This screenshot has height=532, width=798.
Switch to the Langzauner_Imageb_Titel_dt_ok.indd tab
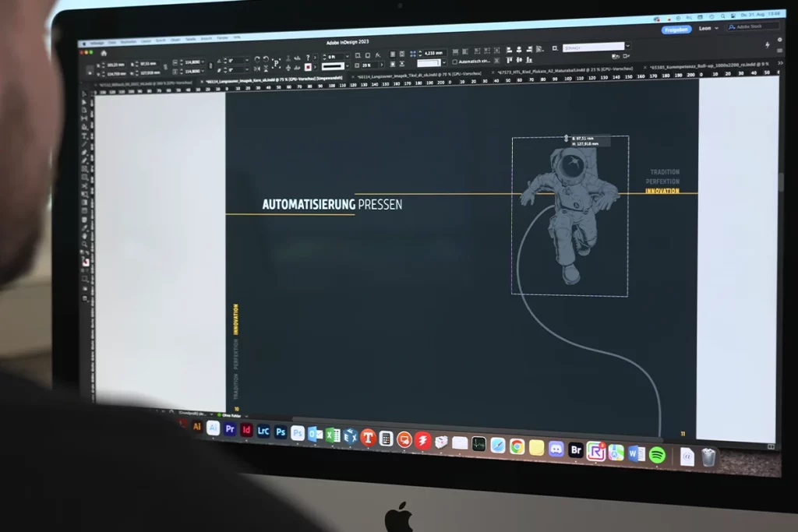pos(419,75)
